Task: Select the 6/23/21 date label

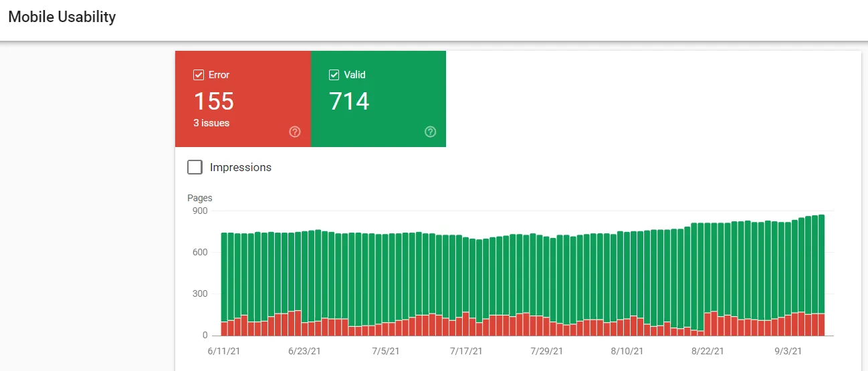Action: (x=304, y=351)
